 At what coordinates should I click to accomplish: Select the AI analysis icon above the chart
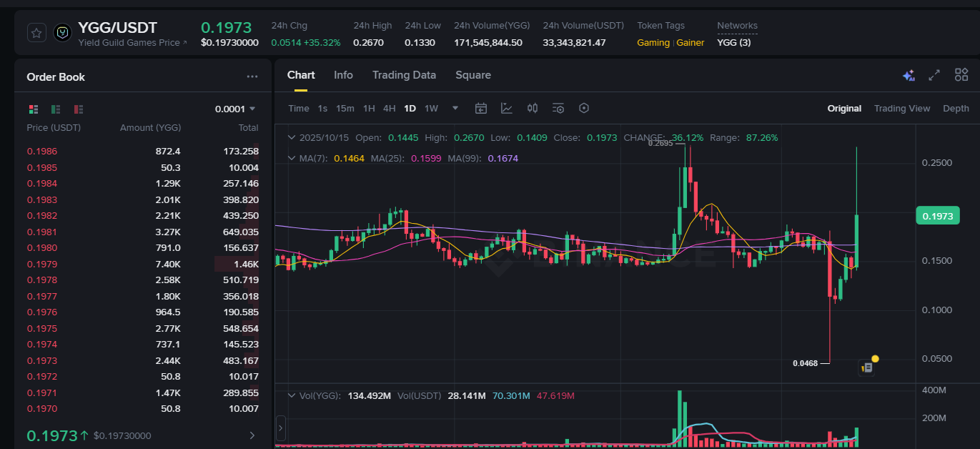(x=909, y=74)
